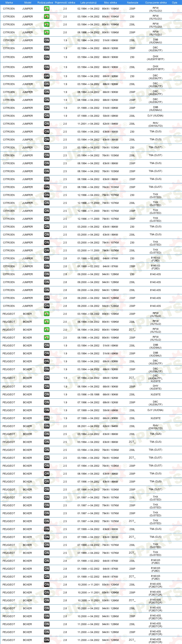
Task: Click 8140.63 (F28D) in Peugeot ZCT_ row
Action: click(x=155, y=578)
